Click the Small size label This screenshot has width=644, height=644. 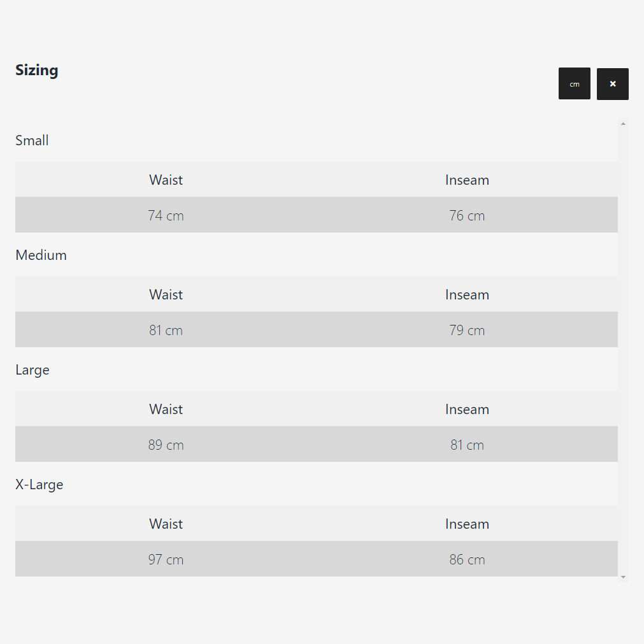pyautogui.click(x=32, y=141)
